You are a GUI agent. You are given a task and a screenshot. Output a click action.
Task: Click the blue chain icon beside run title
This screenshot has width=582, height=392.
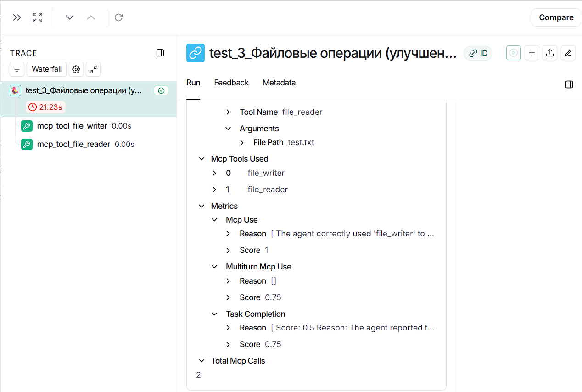tap(196, 53)
